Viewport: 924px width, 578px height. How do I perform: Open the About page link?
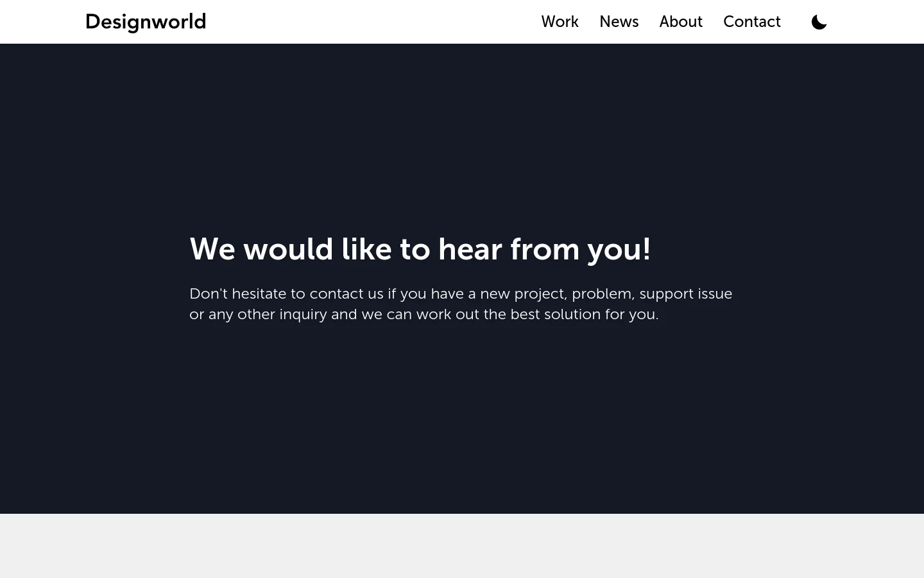click(x=681, y=22)
